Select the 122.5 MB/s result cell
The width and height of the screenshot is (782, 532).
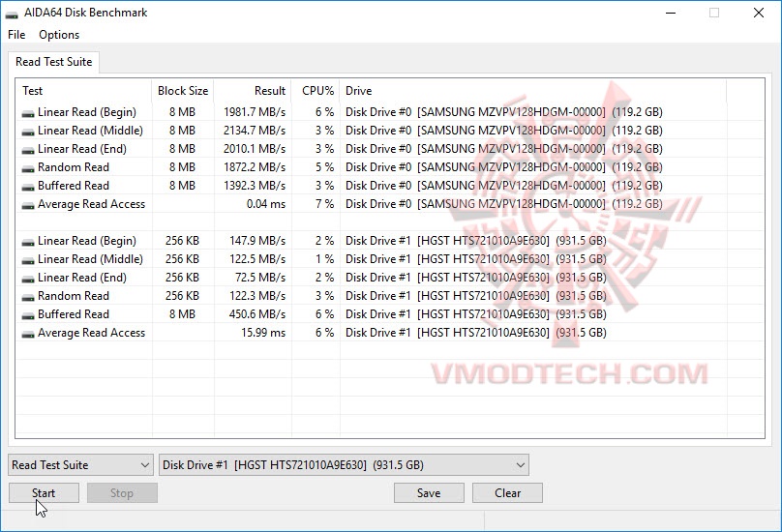[257, 259]
